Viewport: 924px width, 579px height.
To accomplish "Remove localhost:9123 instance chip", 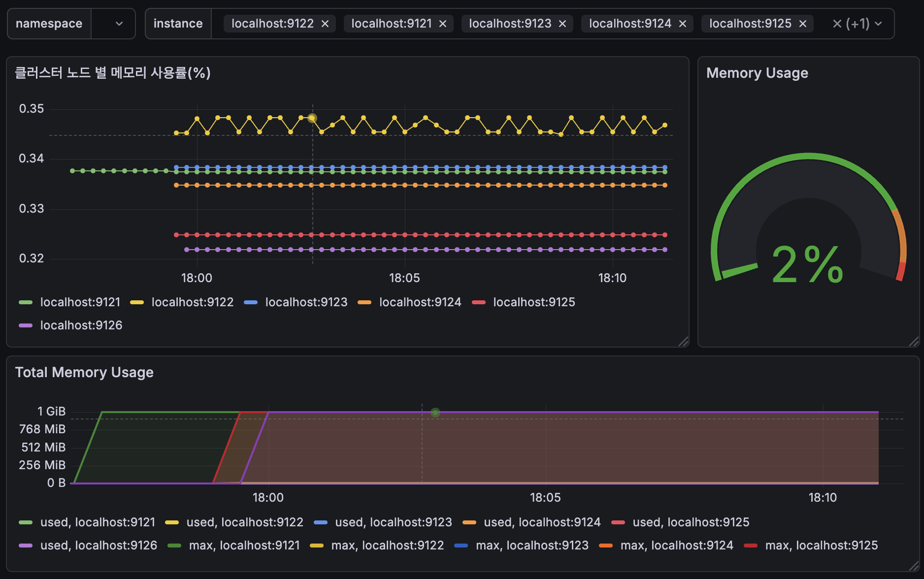I will (562, 24).
